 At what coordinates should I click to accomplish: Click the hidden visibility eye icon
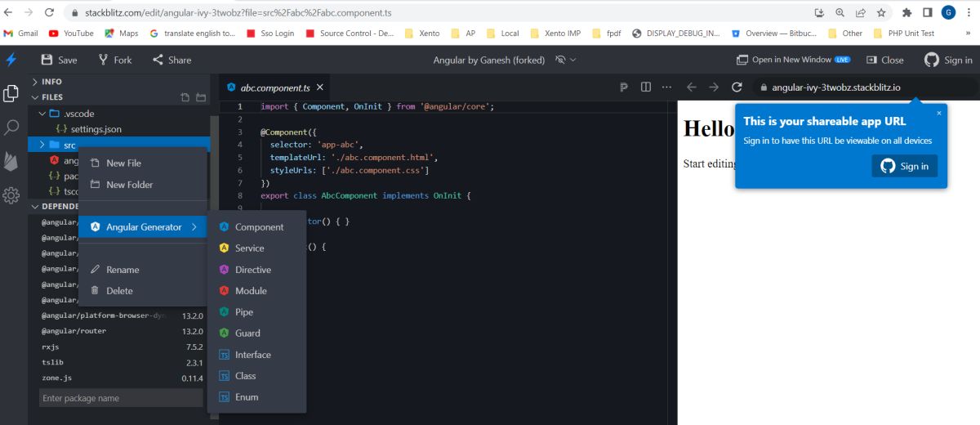click(x=560, y=60)
